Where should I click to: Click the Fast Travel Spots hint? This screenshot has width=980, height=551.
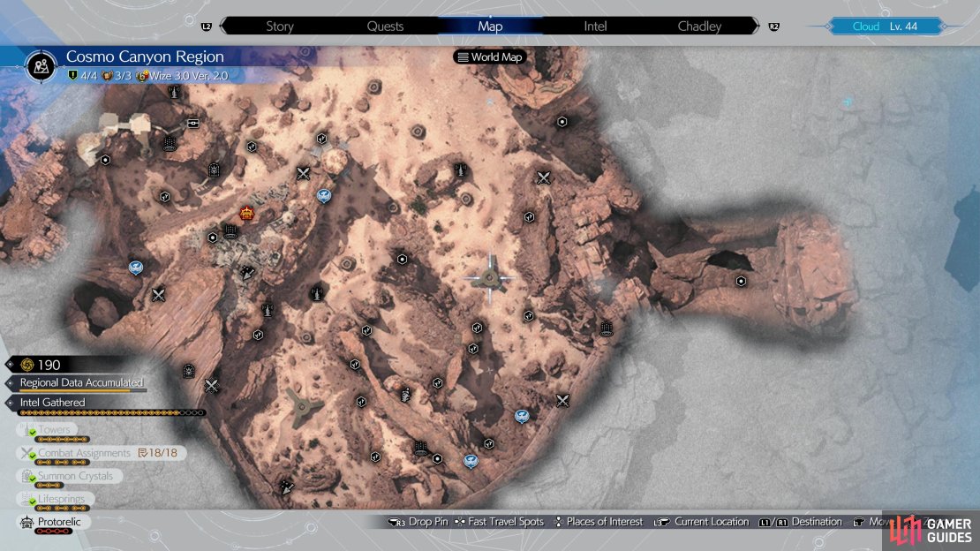500,522
